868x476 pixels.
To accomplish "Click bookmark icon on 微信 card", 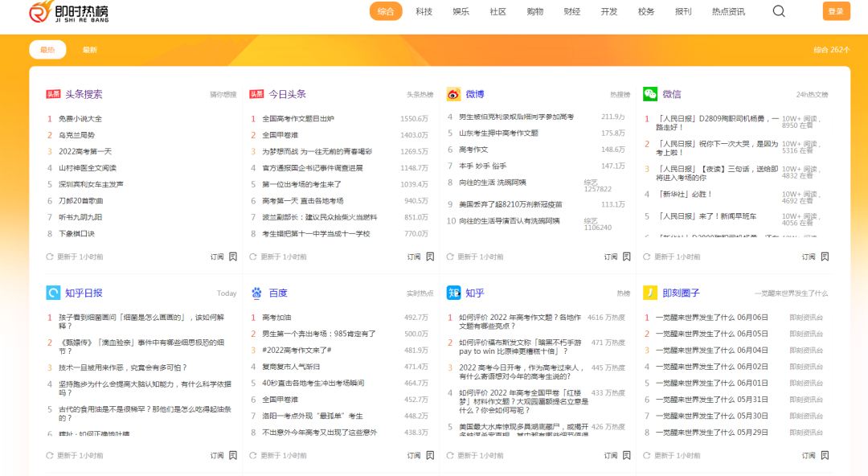I will pos(825,256).
